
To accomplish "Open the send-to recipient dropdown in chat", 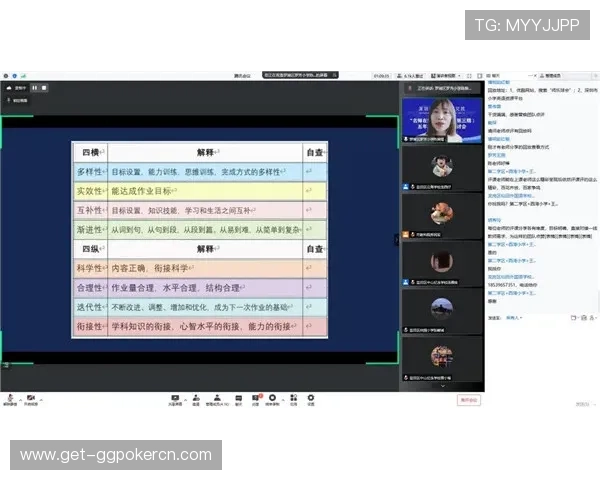I will tap(514, 318).
